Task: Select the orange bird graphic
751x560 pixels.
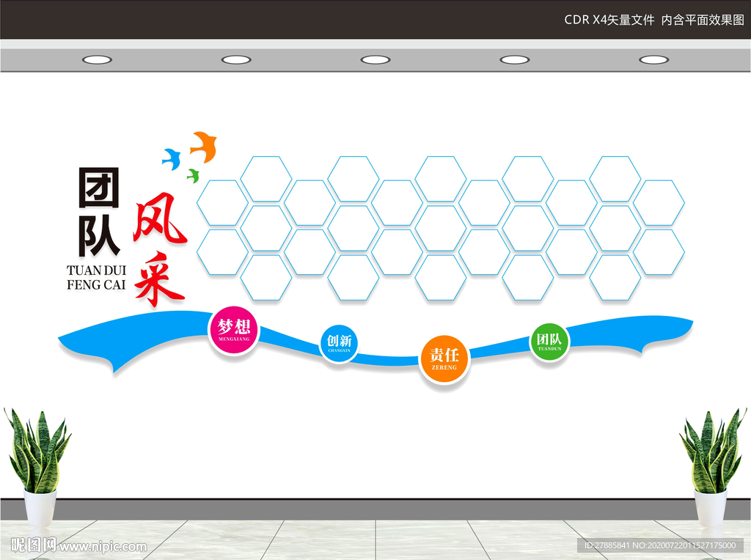Action: tap(205, 147)
